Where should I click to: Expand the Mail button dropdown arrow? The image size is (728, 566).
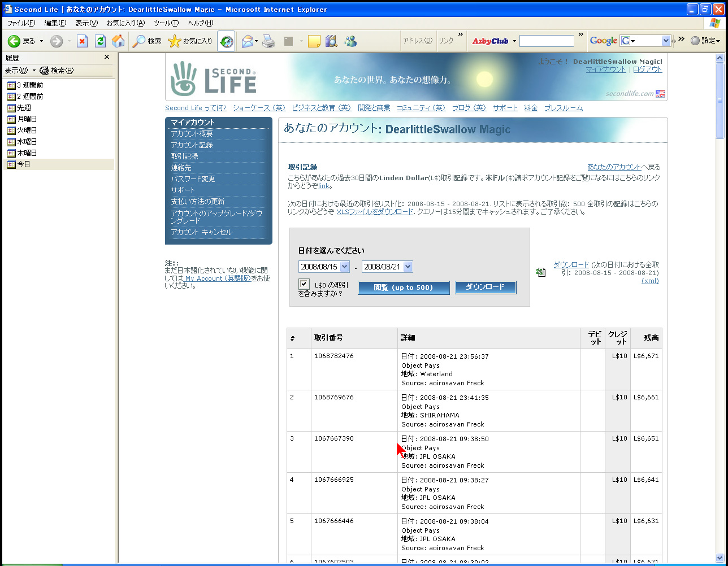click(256, 41)
